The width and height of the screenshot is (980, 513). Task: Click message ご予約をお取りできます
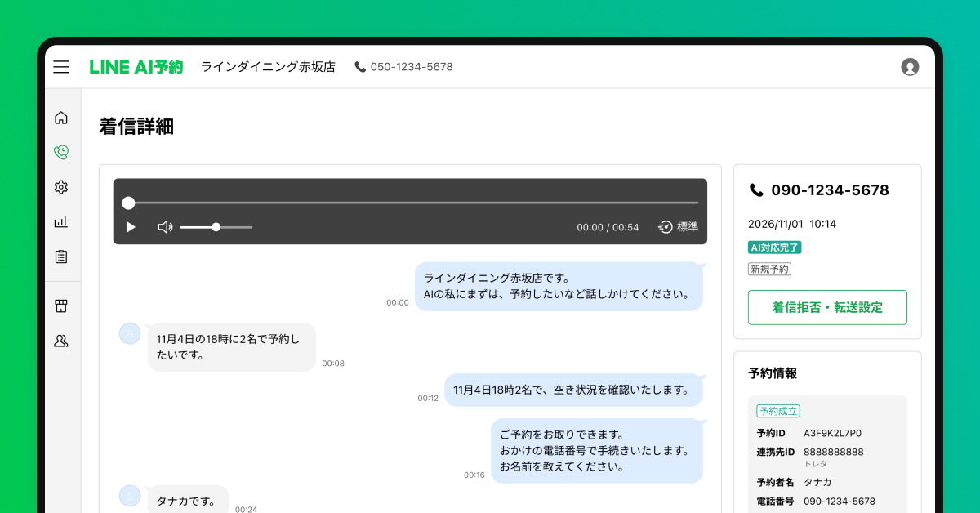click(x=596, y=451)
